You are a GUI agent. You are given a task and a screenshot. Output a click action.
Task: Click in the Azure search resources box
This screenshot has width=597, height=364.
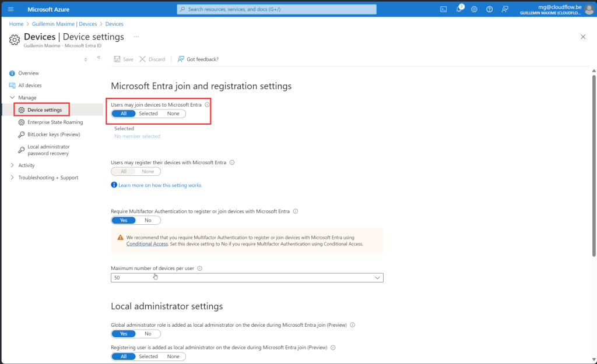click(277, 9)
